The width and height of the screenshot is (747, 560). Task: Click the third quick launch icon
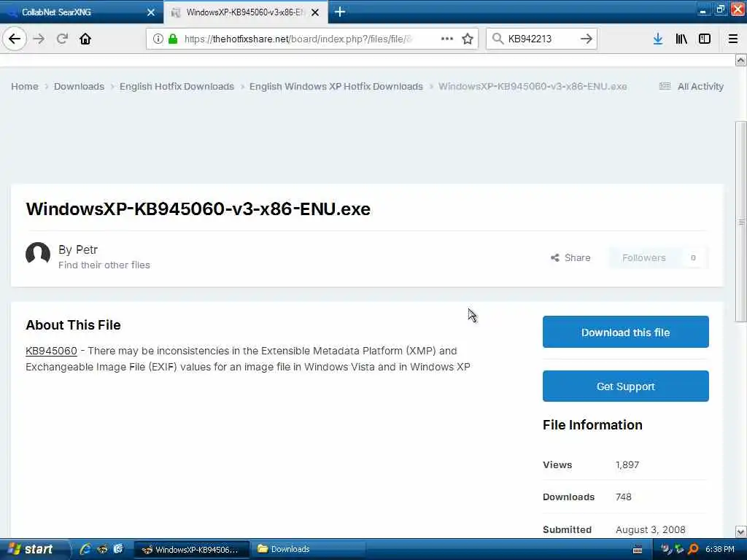(x=117, y=549)
